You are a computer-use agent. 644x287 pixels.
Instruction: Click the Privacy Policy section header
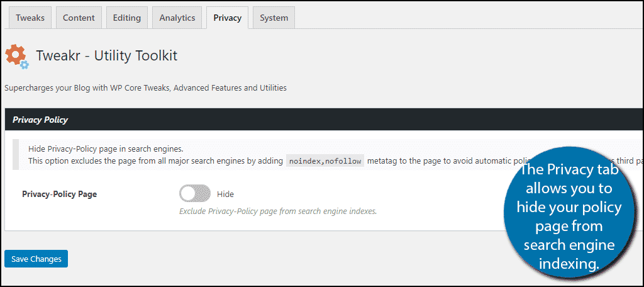point(324,120)
